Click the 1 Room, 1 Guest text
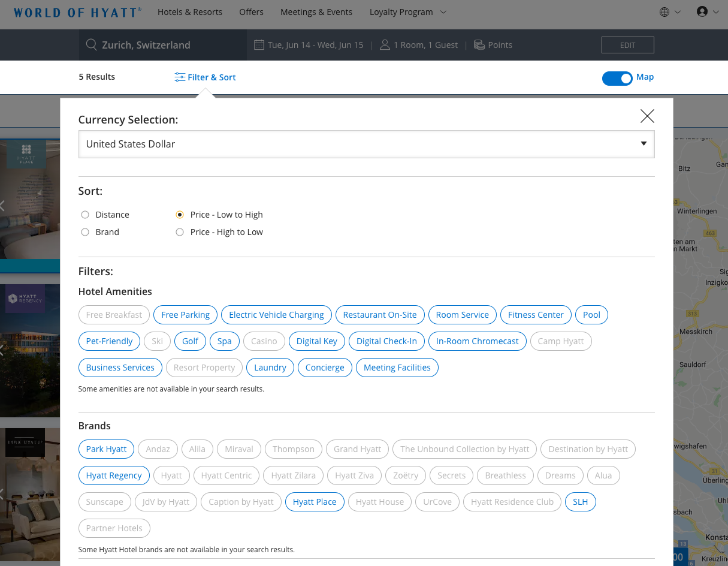 pyautogui.click(x=426, y=45)
